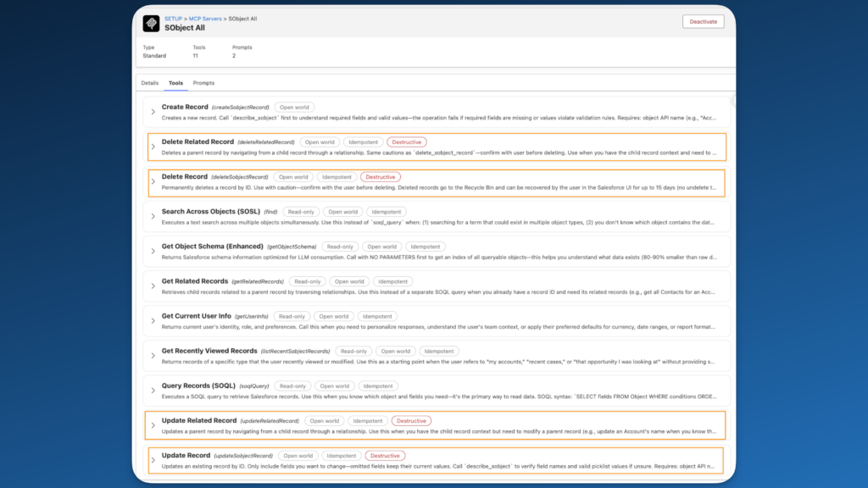Click the (getUserInfo) API name
The height and width of the screenshot is (488, 868).
(x=251, y=317)
